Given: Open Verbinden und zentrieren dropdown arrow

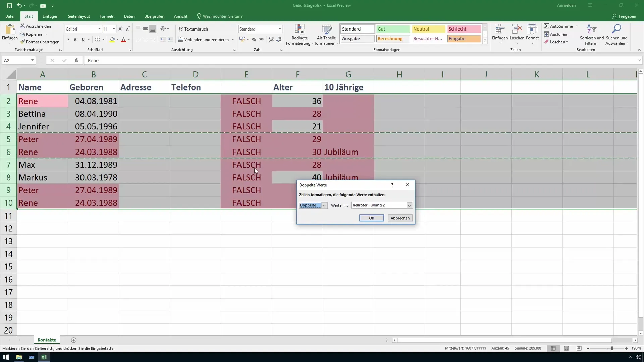Looking at the screenshot, I should point(233,40).
